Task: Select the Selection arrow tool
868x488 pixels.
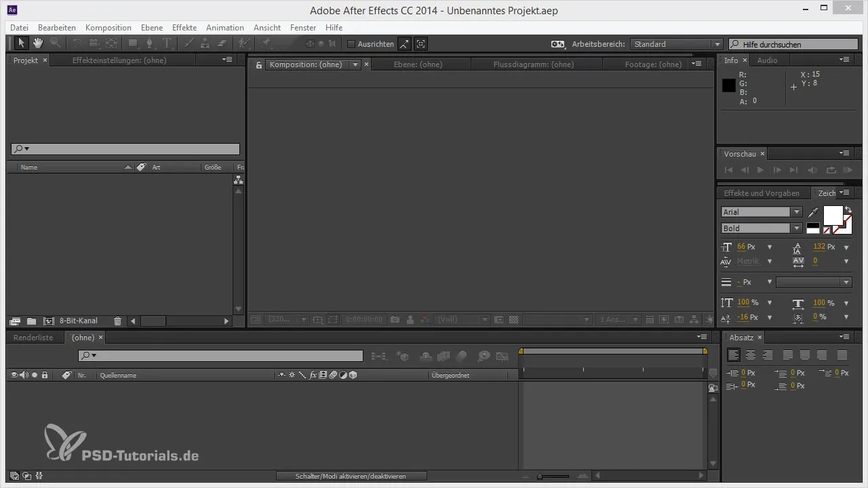Action: 21,43
